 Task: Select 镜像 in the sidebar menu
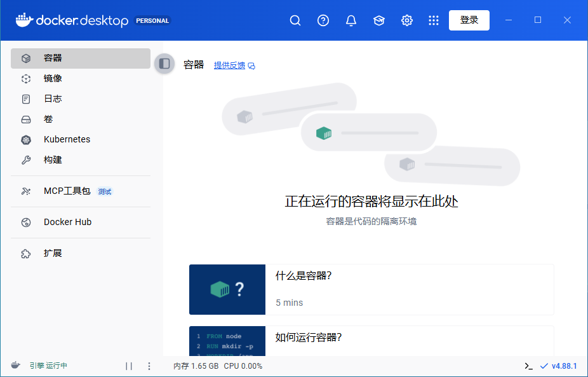81,78
